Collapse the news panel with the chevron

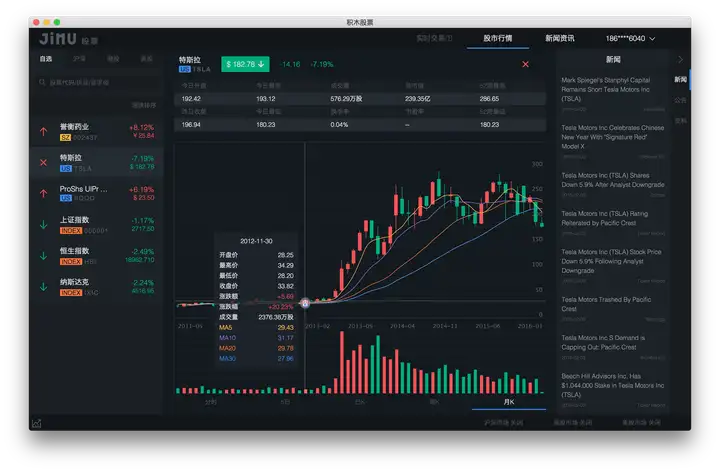pos(681,60)
